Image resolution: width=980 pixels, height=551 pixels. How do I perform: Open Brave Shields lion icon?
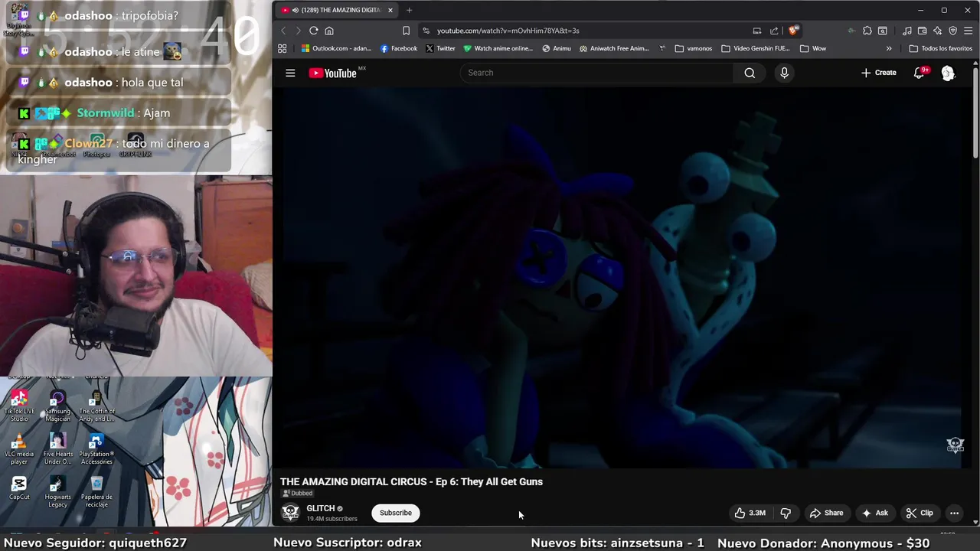[793, 31]
